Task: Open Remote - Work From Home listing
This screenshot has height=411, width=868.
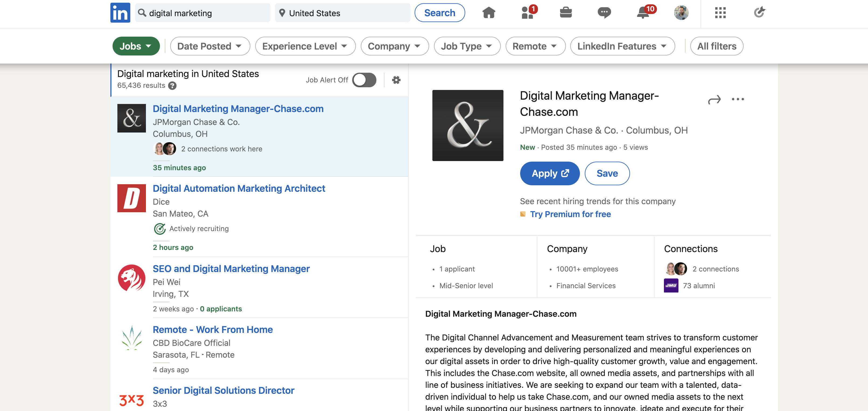Action: tap(213, 329)
